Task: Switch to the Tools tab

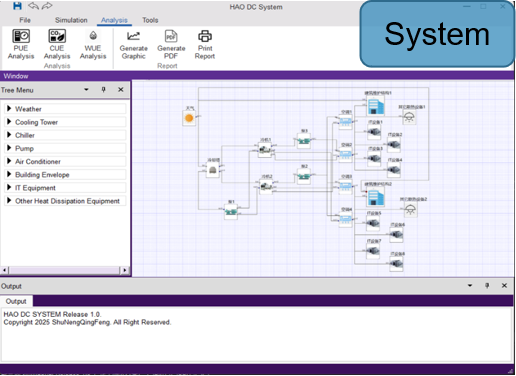Action: 150,20
